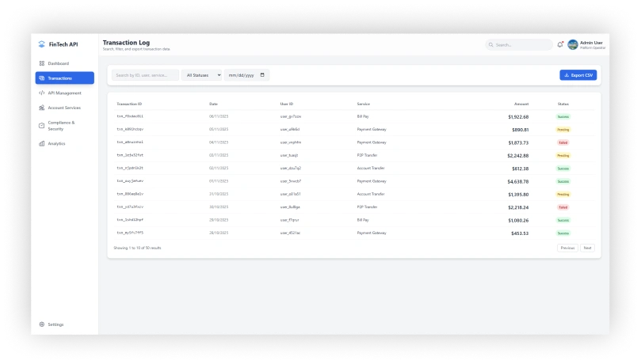Image resolution: width=641 pixels, height=364 pixels.
Task: Click the Previous page button
Action: point(567,248)
